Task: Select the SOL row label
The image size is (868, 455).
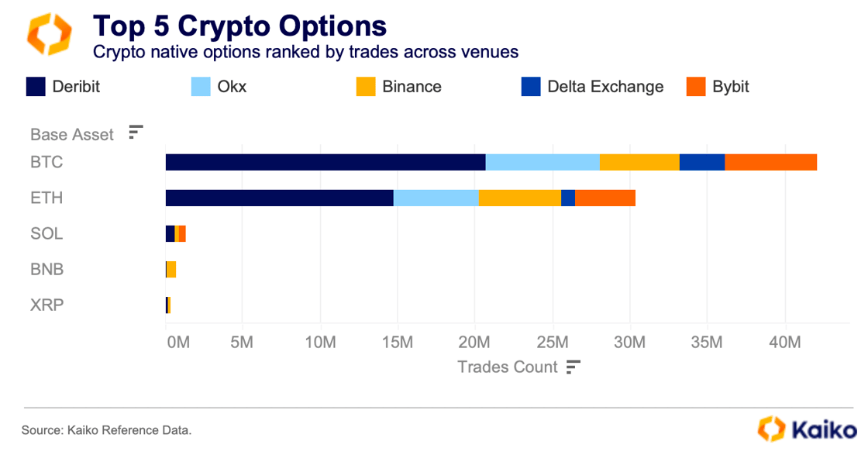Action: pos(46,233)
